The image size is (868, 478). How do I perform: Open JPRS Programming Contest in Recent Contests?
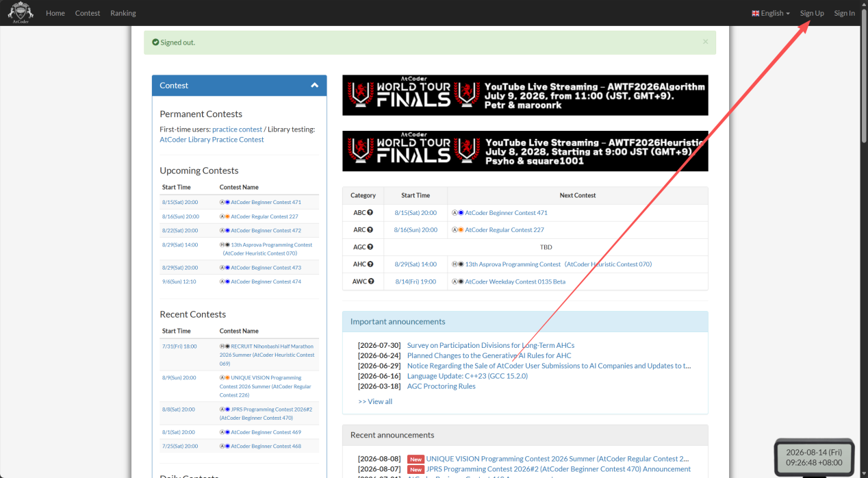(x=266, y=414)
